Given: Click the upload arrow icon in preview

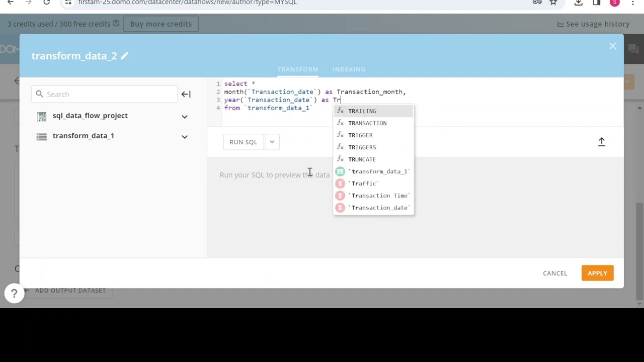Looking at the screenshot, I should (601, 142).
